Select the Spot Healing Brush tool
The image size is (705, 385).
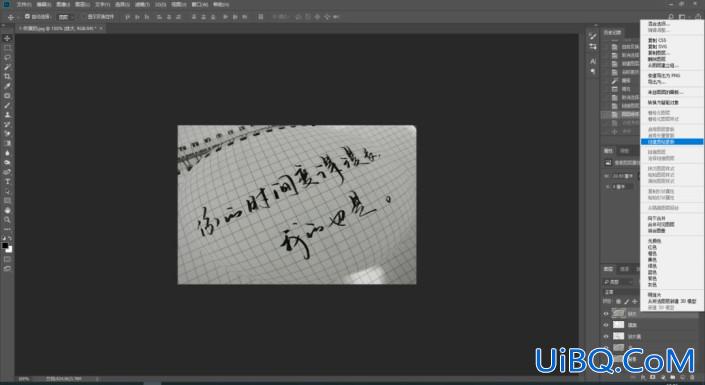[7, 96]
